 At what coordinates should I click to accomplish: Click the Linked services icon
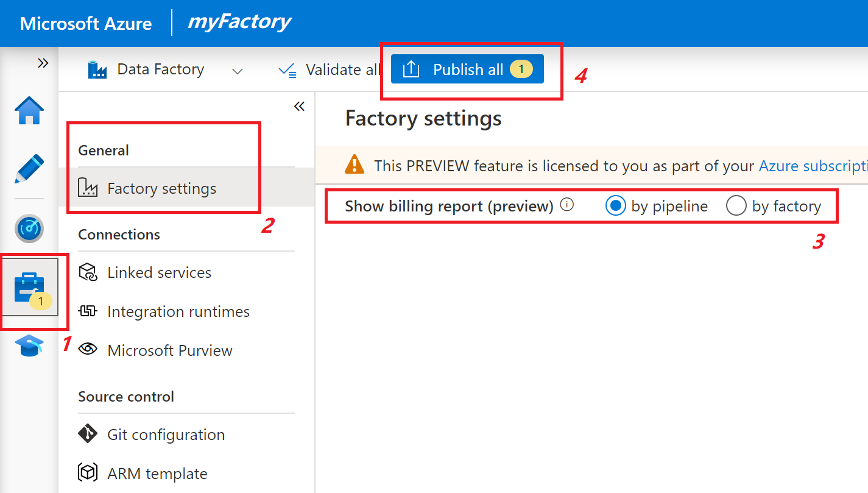tap(88, 272)
